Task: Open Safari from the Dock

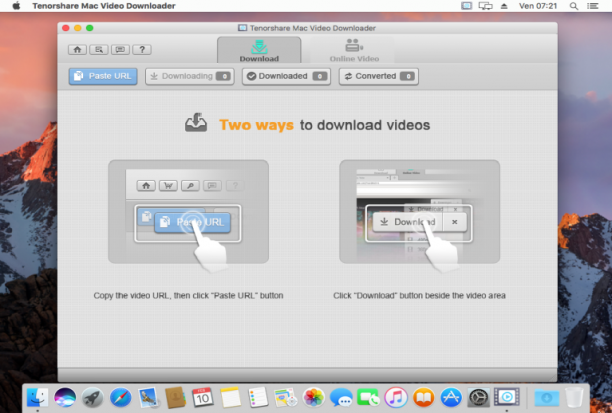Action: pyautogui.click(x=121, y=398)
